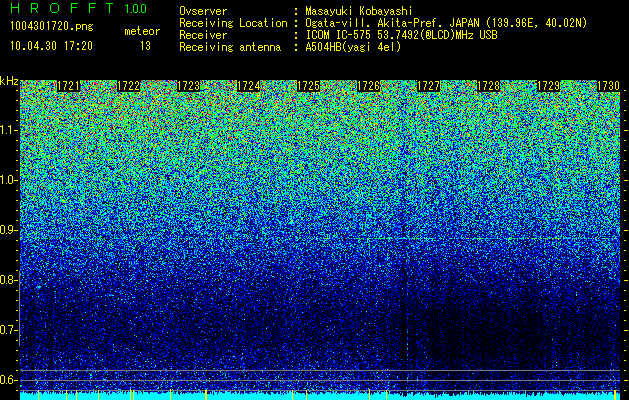Click the 1722 time marker
Viewport: 629px width, 400px height.
[129, 86]
